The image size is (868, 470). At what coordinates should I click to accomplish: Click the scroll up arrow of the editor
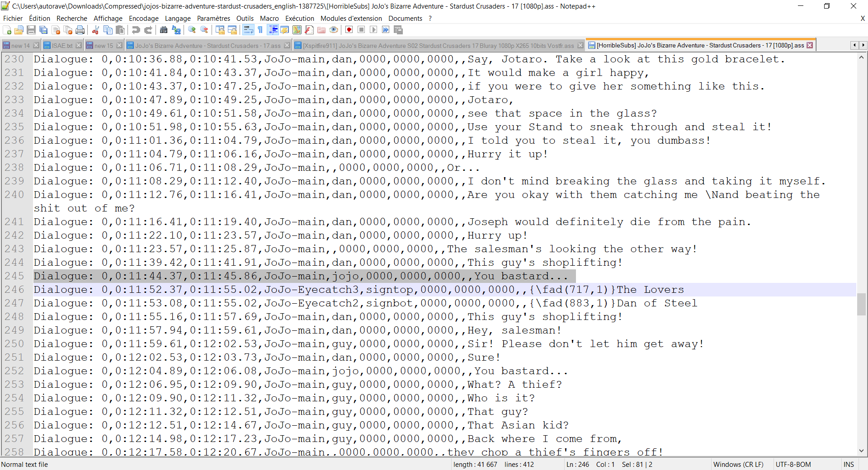[861, 57]
